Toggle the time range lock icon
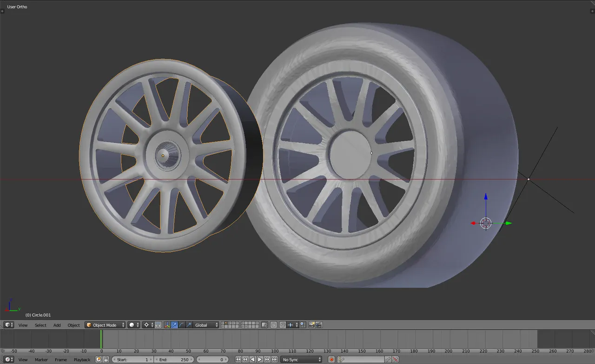The width and height of the screenshot is (595, 364). (106, 359)
